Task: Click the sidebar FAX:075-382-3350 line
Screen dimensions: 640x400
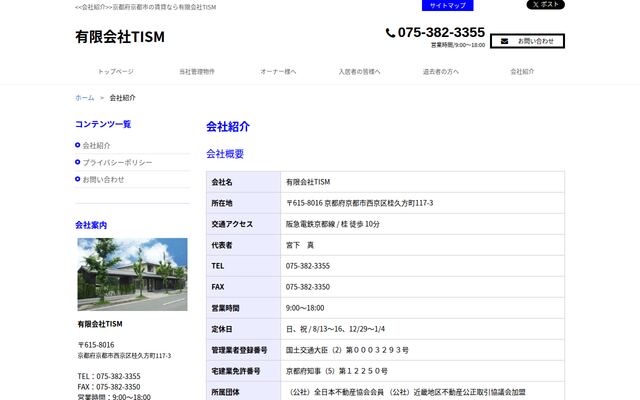Action: 109,387
